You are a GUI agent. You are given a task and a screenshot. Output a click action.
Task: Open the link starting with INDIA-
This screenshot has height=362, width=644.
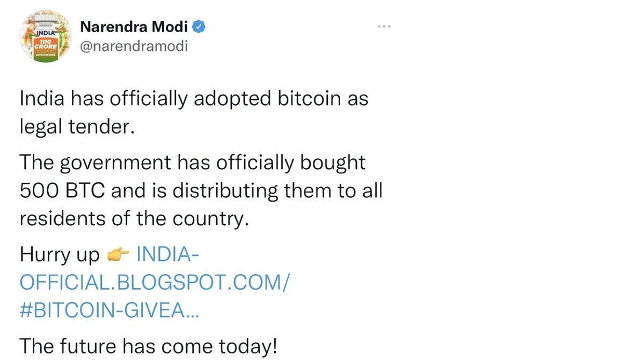pos(168,254)
